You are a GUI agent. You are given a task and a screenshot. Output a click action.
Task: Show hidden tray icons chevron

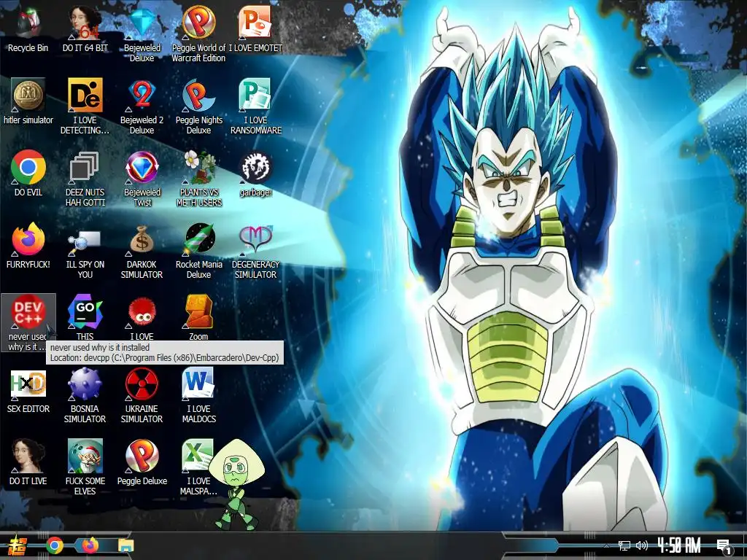click(606, 545)
